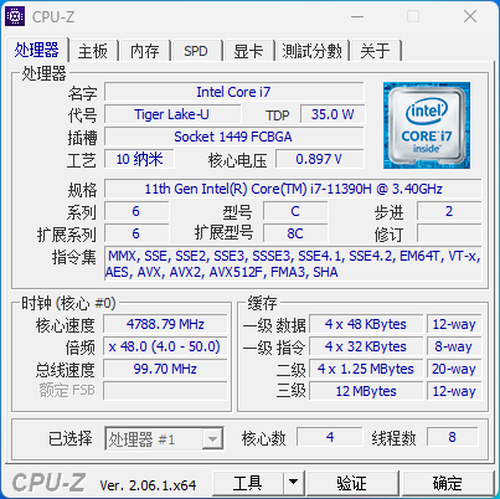
Task: Switch to the 内存 tab
Action: point(145,51)
